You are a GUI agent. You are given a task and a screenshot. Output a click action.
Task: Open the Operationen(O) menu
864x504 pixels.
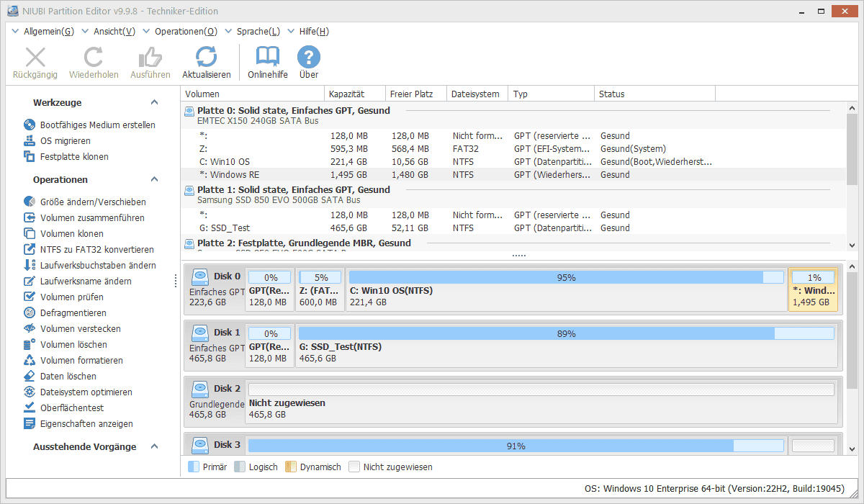(x=186, y=31)
